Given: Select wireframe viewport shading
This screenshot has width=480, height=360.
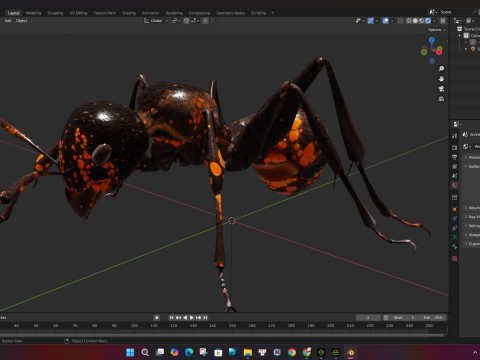Looking at the screenshot, I should coord(409,21).
